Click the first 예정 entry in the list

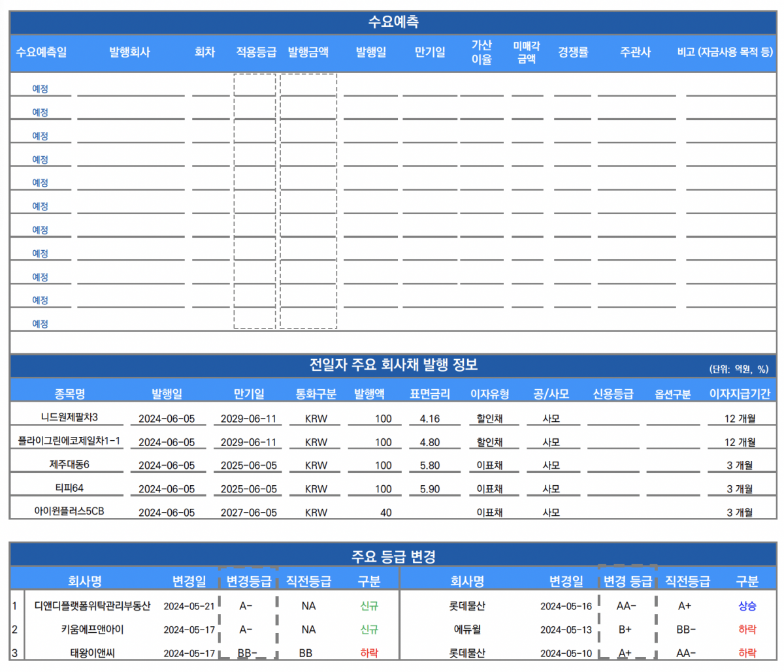coord(41,89)
